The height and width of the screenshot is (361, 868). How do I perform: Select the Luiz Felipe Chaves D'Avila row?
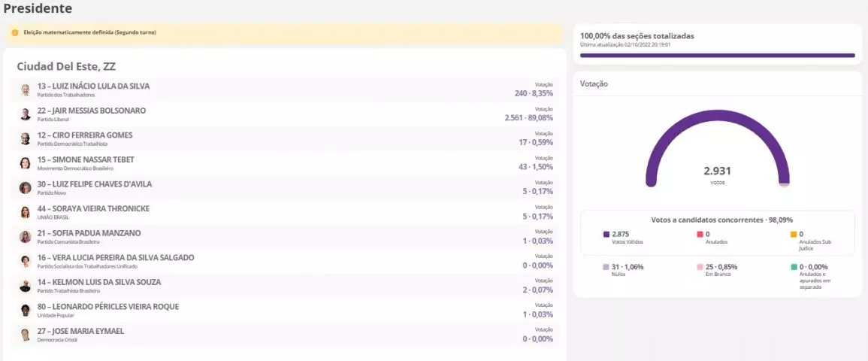point(286,188)
